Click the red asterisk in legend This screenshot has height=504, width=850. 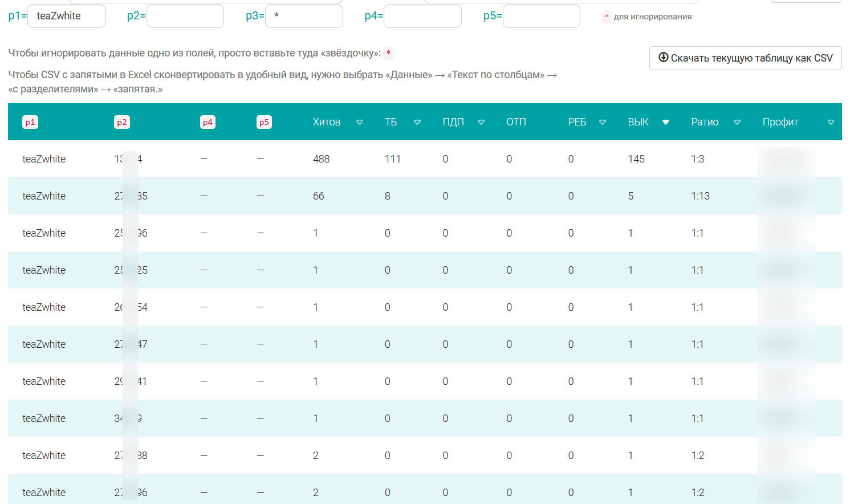point(607,17)
